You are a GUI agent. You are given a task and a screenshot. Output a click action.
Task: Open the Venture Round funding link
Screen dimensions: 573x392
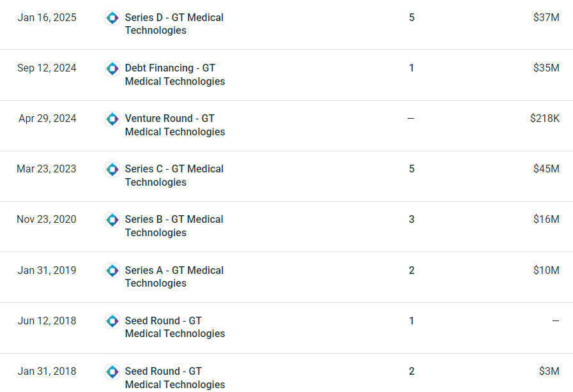pos(174,125)
